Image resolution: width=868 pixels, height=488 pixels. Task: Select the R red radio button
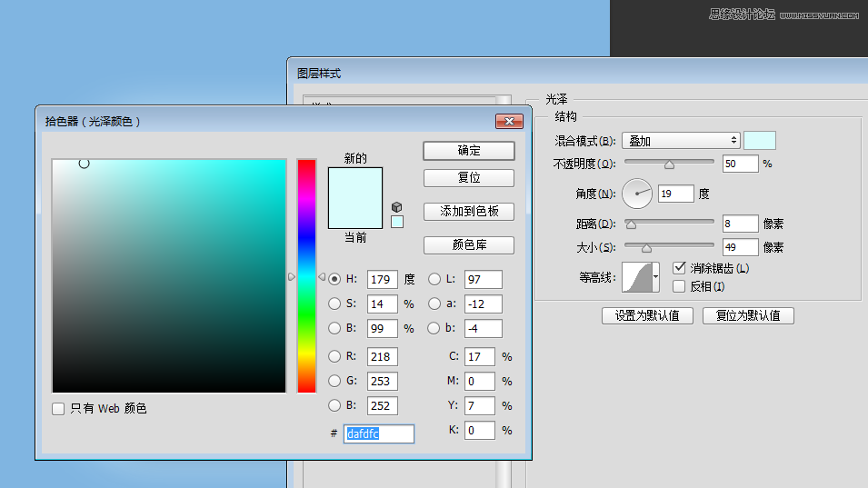[334, 356]
